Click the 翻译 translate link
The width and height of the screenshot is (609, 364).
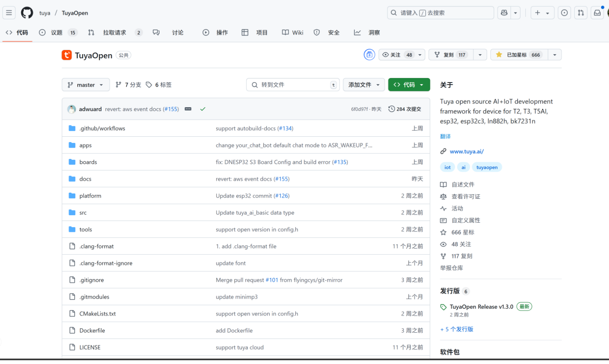pyautogui.click(x=445, y=136)
